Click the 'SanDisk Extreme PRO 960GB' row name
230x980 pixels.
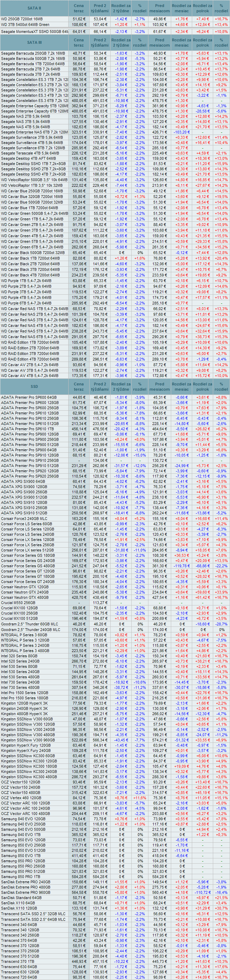tap(26, 892)
